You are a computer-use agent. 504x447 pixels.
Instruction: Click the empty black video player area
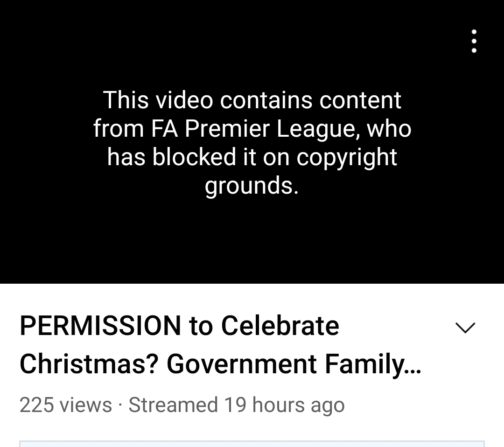252,241
